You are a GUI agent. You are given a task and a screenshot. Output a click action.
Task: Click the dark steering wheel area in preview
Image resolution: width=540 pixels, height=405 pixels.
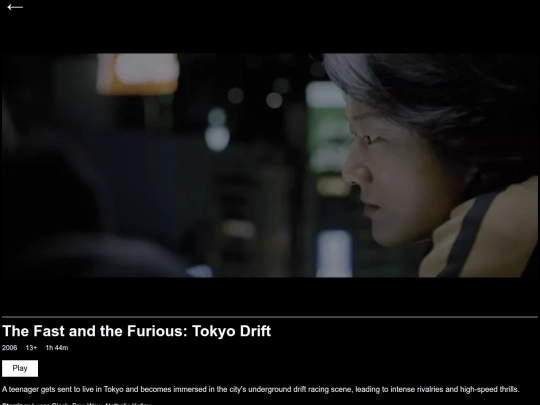click(103, 255)
